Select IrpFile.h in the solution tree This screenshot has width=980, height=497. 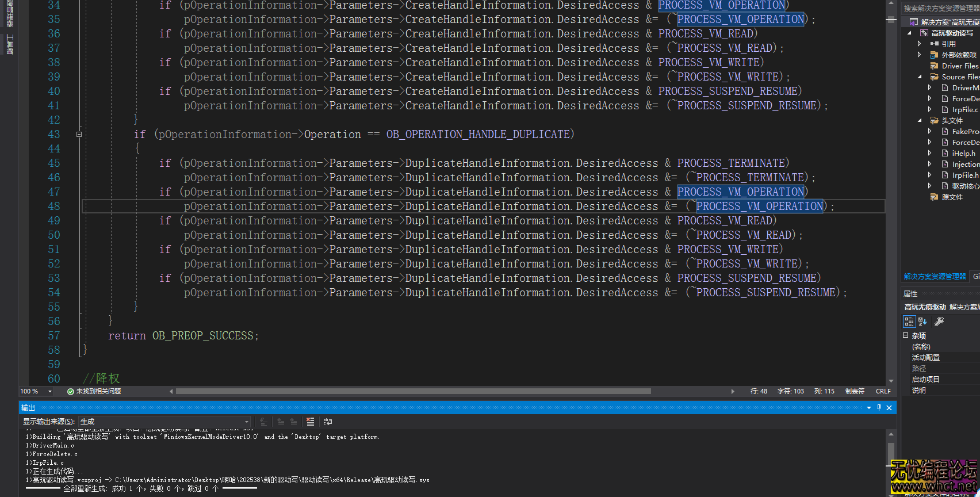coord(964,175)
